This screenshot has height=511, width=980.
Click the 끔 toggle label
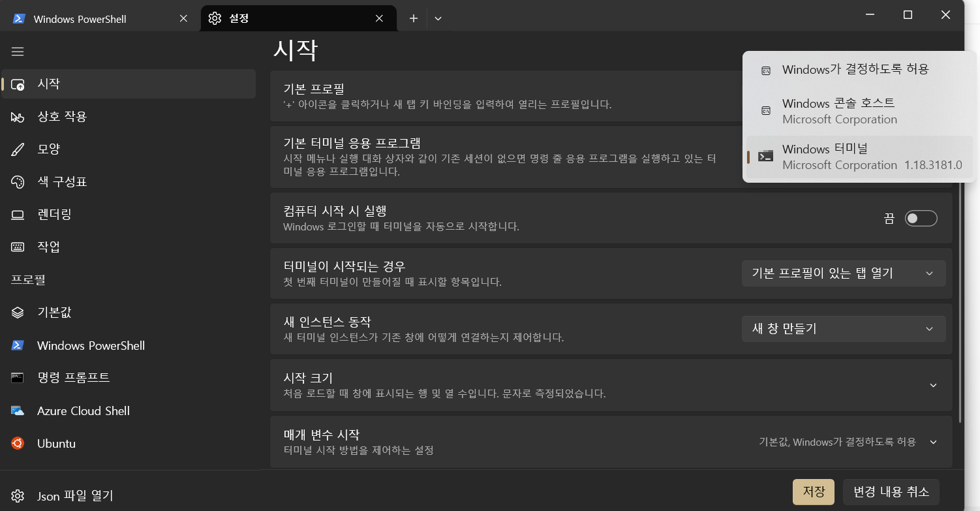click(889, 219)
